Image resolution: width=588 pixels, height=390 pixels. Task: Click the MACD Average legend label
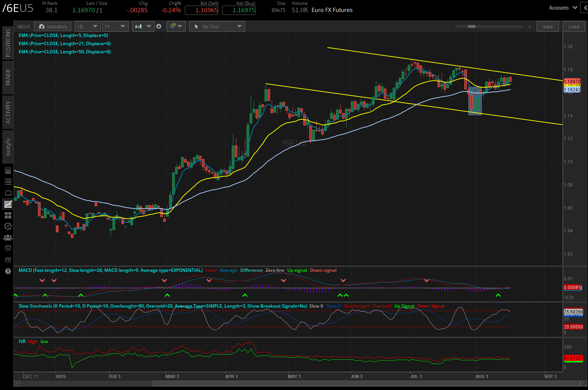(228, 270)
